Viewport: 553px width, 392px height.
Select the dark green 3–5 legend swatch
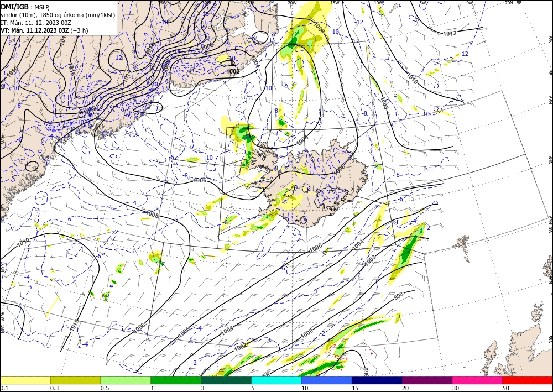tap(226, 380)
